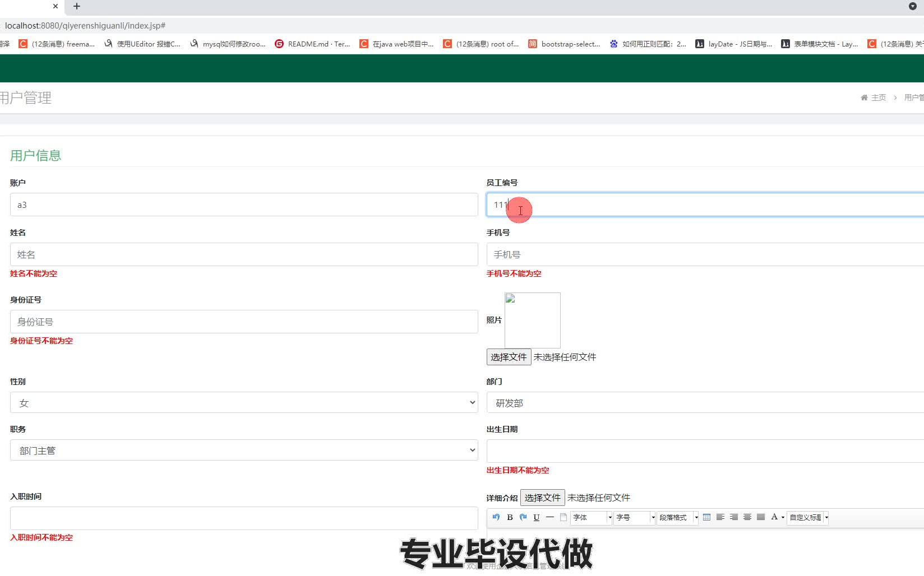Open the bootstrap-select bookmark

click(x=565, y=44)
